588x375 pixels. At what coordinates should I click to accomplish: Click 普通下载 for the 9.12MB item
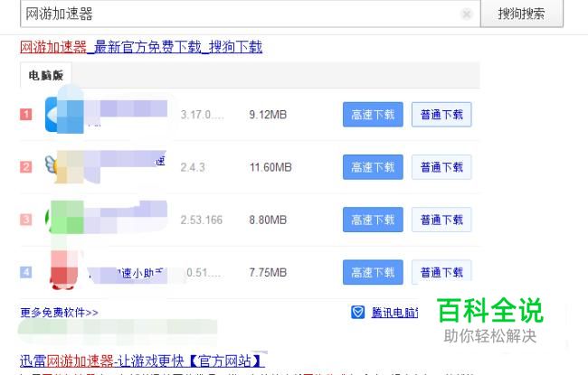(441, 114)
